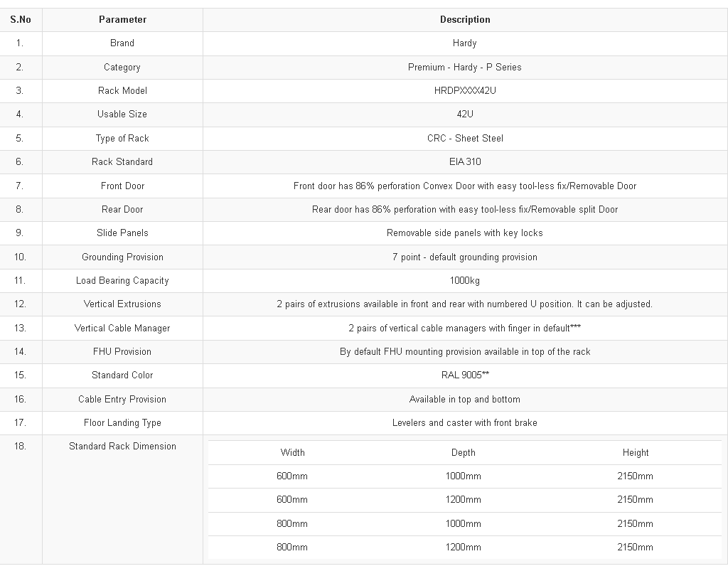The height and width of the screenshot is (571, 728).
Task: Click the Usable Size parameter cell
Action: (122, 114)
